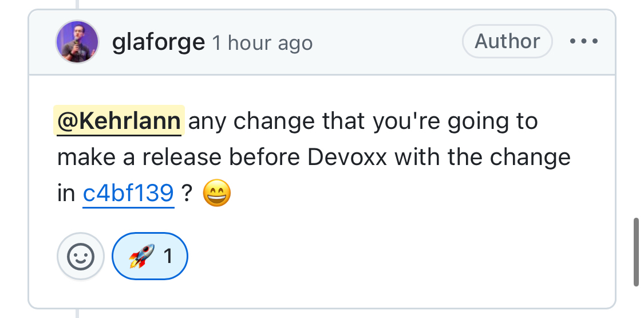Click the timeline line above the comment
This screenshot has width=644, height=318.
click(77, 4)
